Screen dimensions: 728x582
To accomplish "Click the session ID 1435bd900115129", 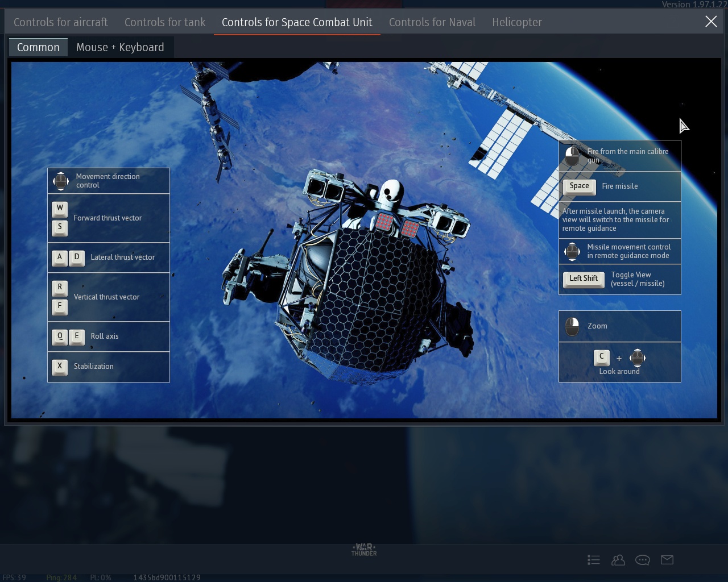I will coord(167,577).
